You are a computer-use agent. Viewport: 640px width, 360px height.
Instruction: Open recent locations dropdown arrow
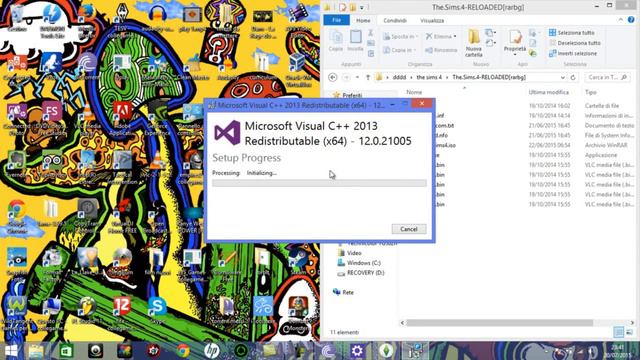(x=357, y=77)
